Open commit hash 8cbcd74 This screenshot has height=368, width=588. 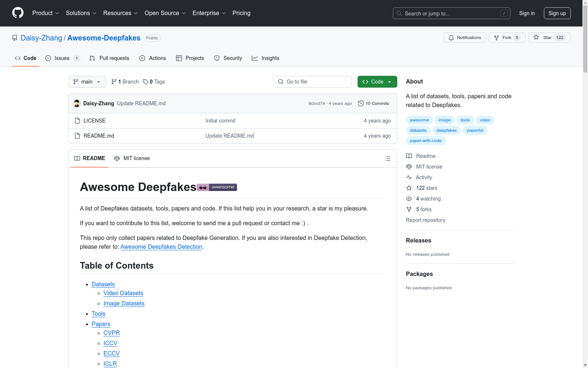tap(316, 103)
